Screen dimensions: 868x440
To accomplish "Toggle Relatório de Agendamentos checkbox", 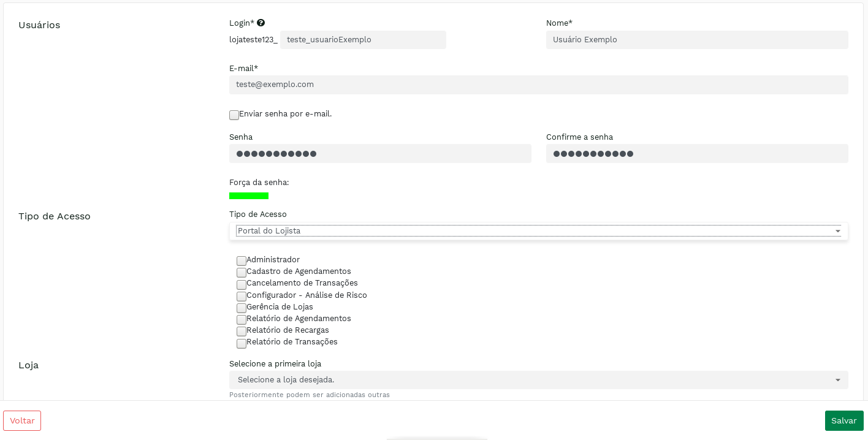I will 242,319.
